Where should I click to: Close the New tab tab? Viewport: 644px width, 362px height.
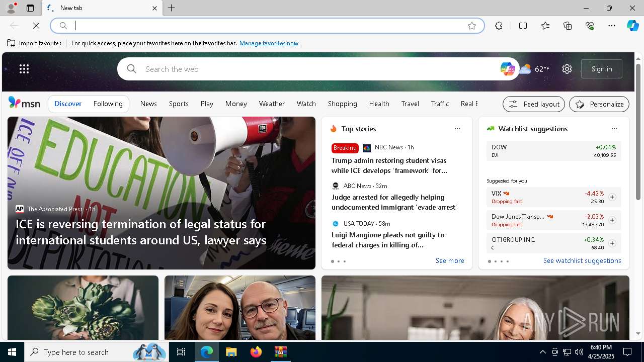point(154,8)
